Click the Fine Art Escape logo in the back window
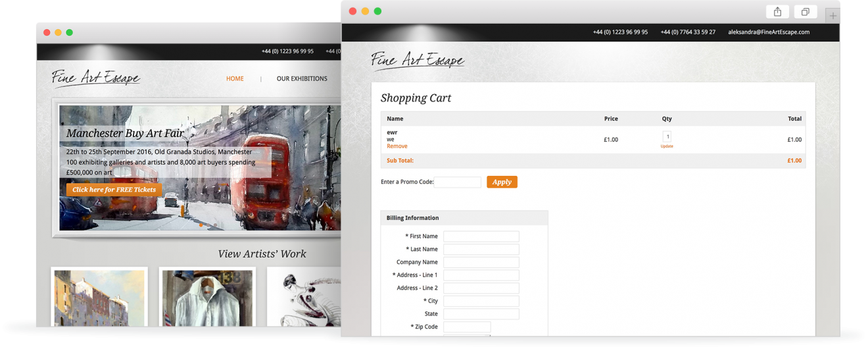 [96, 78]
